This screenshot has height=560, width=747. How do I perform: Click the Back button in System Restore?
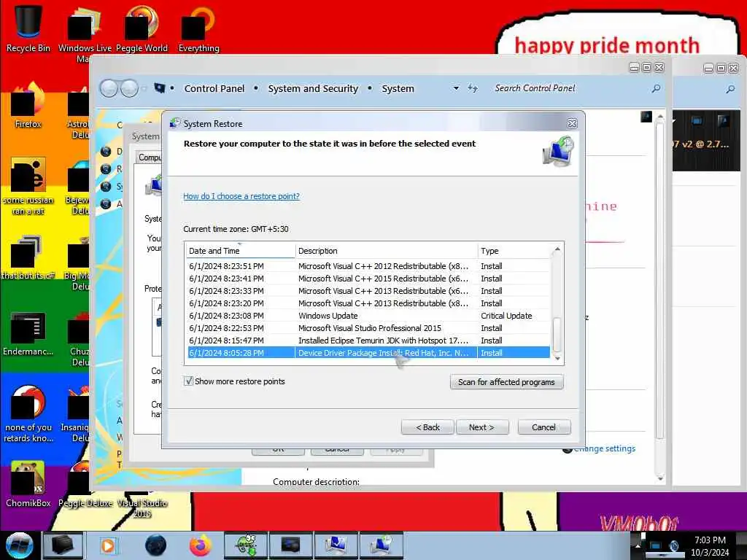click(427, 427)
